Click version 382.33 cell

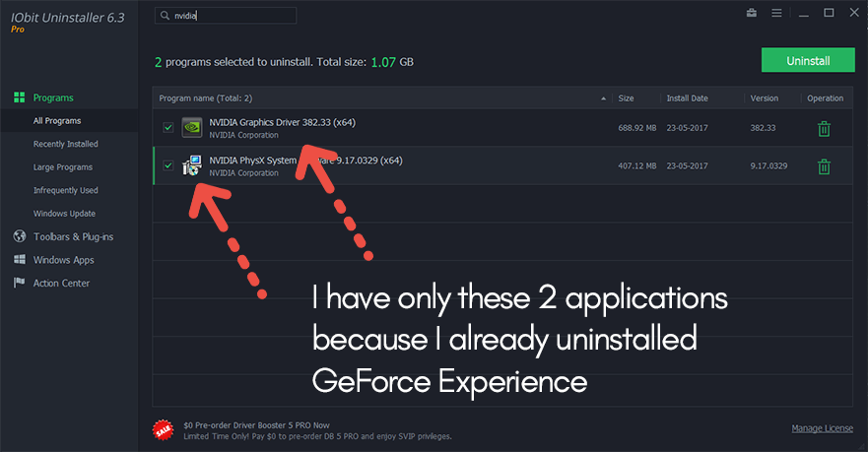[x=763, y=128]
